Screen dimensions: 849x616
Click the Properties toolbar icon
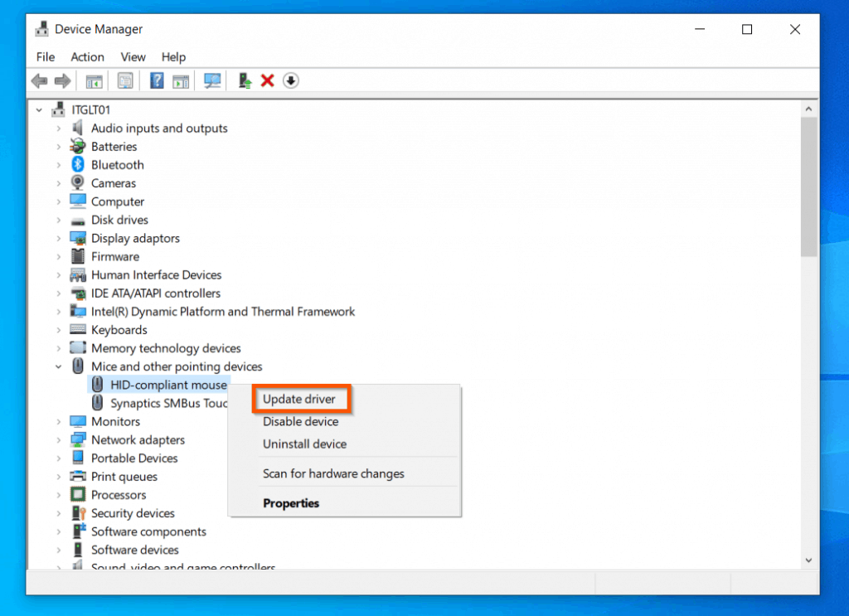point(125,80)
